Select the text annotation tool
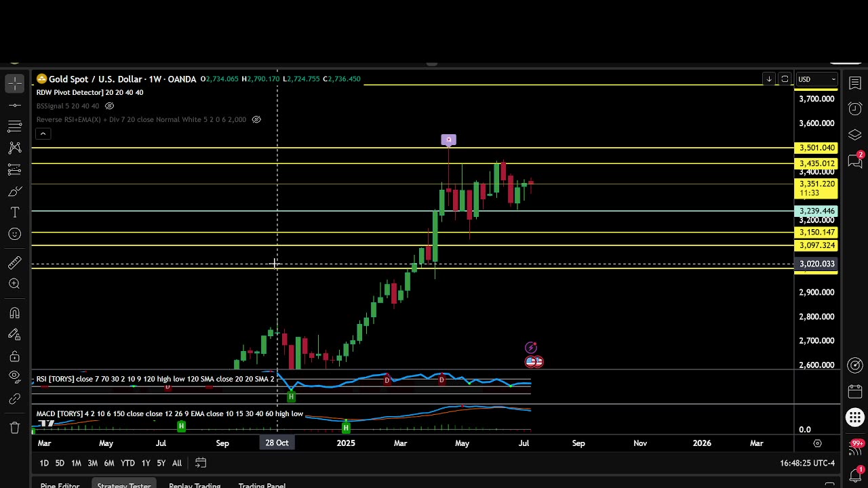868x488 pixels. (14, 213)
